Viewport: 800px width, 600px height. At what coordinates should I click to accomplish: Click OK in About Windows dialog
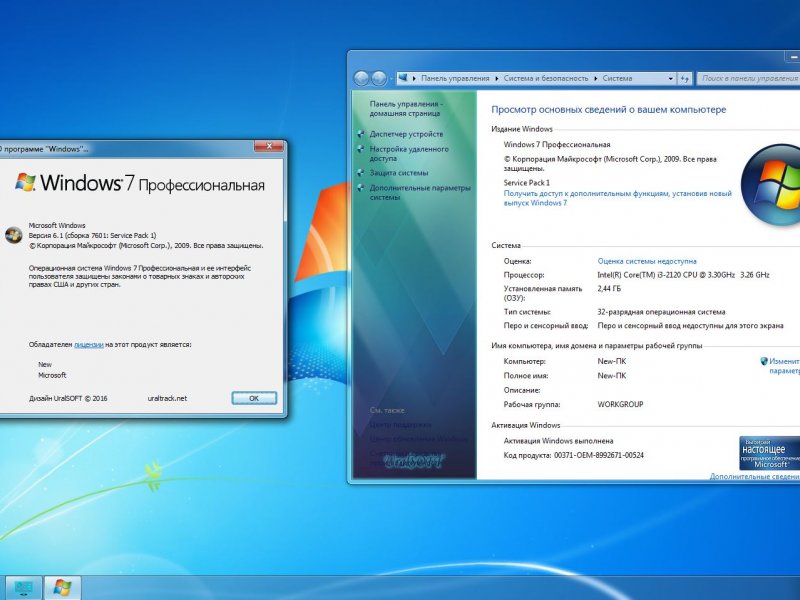(x=254, y=398)
